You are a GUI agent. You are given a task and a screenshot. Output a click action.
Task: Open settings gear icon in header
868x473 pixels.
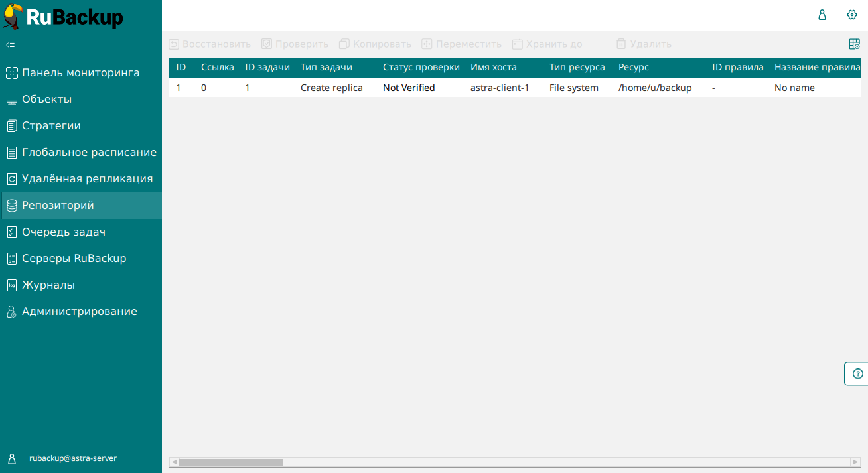tap(852, 15)
